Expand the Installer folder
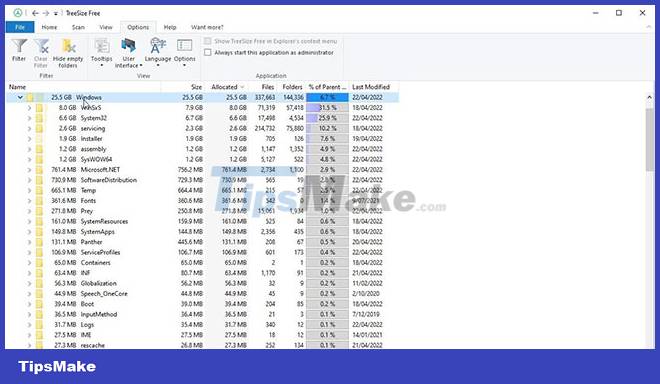The width and height of the screenshot is (660, 384). click(x=29, y=139)
